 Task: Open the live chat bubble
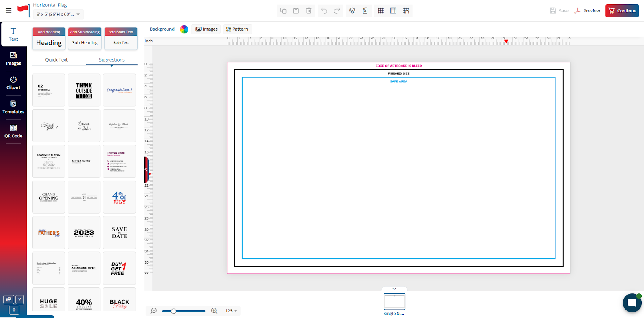pos(632,303)
